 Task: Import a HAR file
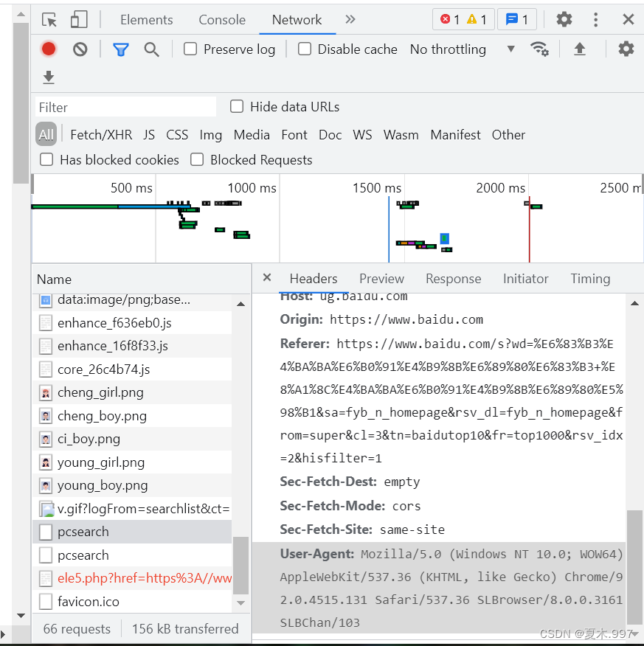coord(580,49)
